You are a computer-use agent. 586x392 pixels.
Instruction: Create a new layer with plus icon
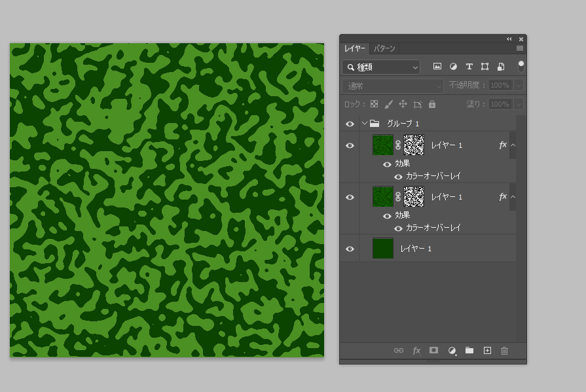(487, 351)
